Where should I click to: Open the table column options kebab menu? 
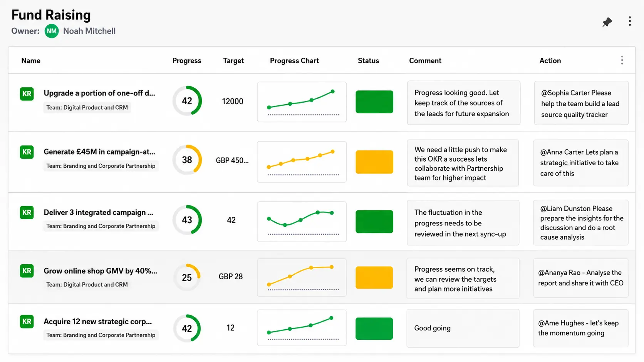click(x=622, y=60)
